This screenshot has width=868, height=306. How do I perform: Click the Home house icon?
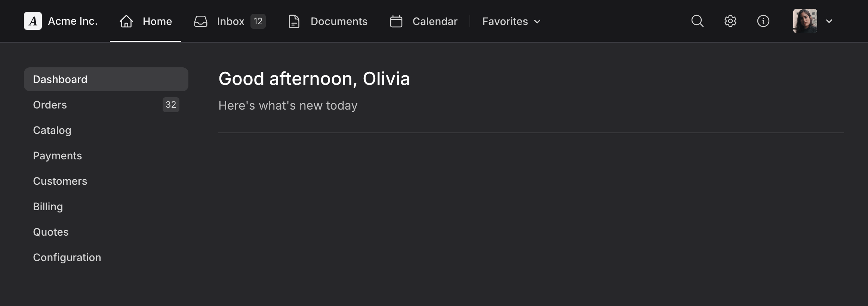point(126,21)
